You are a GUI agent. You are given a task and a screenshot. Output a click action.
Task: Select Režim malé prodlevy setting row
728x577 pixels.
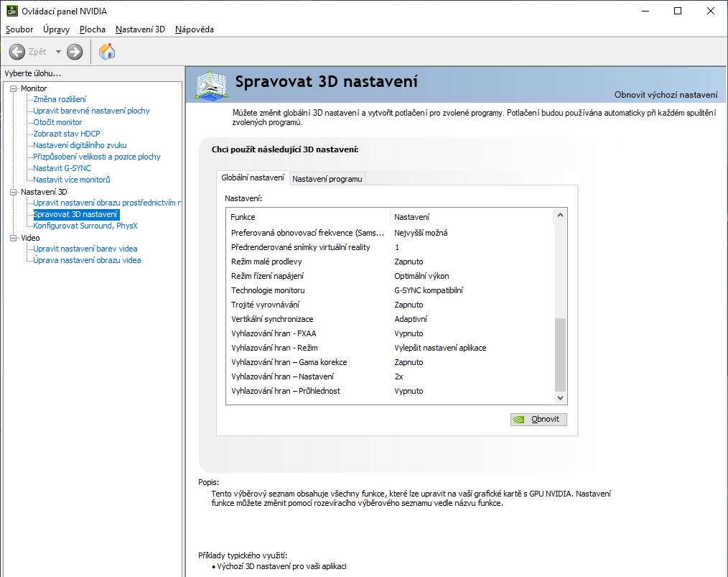coord(390,262)
